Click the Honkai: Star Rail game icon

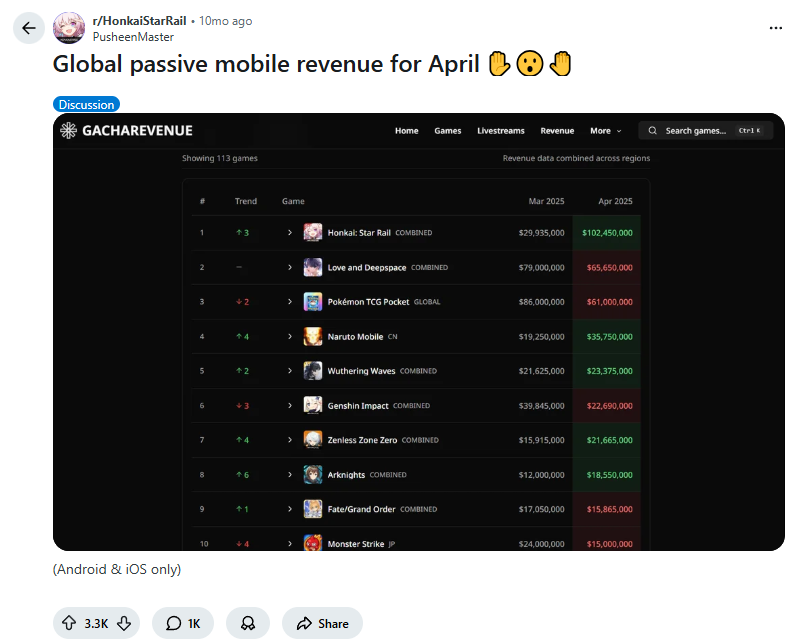[x=313, y=232]
